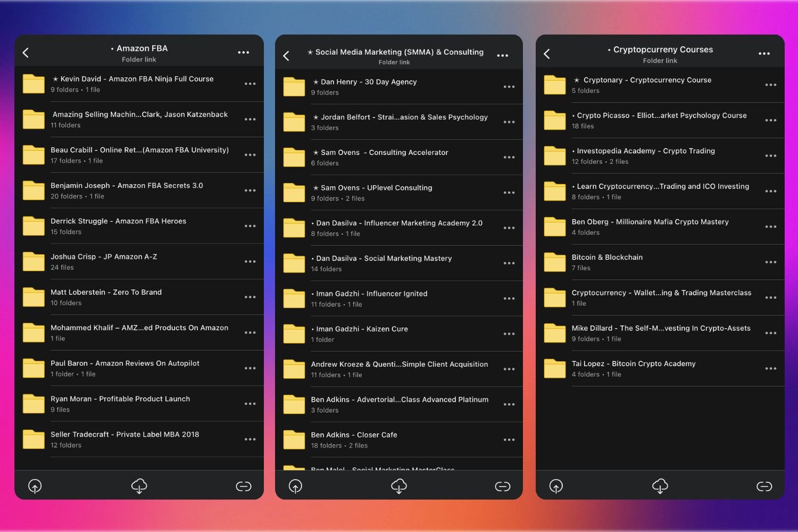This screenshot has height=532, width=798.
Task: Open Dan Henry - 30 Day Agency folder
Action: coord(399,87)
